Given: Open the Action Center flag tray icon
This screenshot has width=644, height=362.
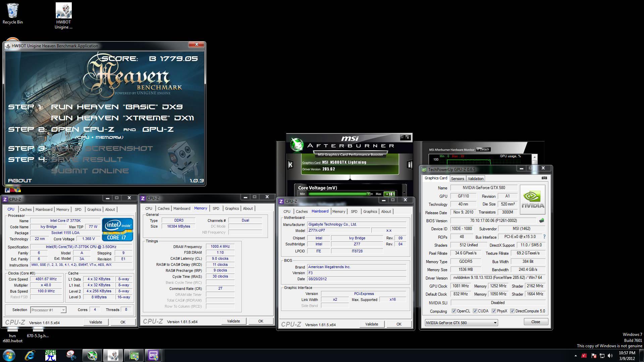Looking at the screenshot, I should pos(594,356).
